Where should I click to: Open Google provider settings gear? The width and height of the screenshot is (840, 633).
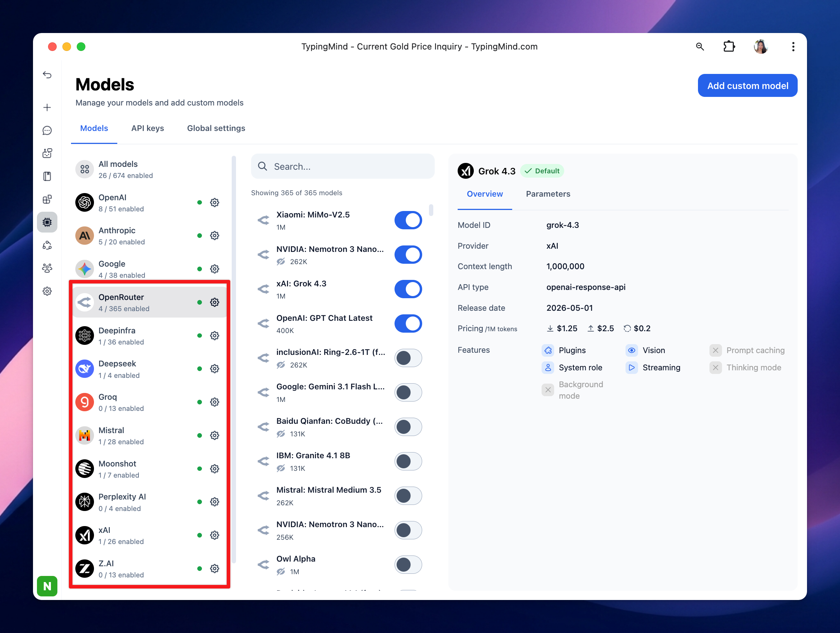click(x=214, y=269)
